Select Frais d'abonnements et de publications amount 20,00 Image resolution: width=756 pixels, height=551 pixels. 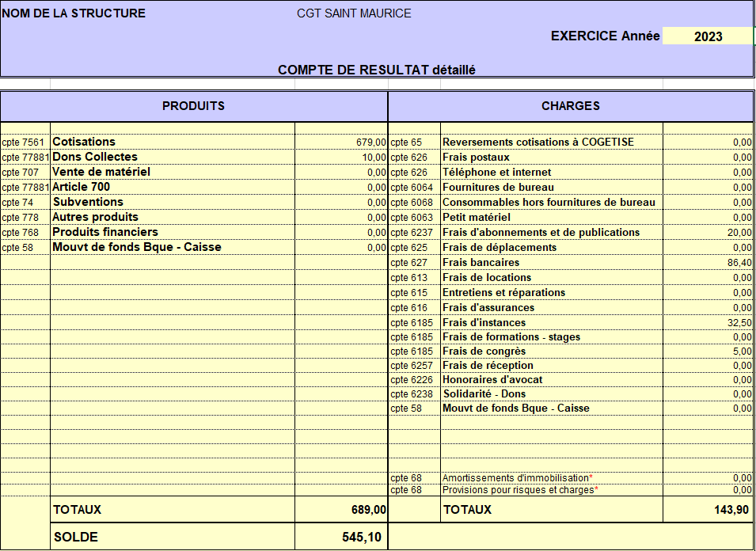tap(708, 233)
